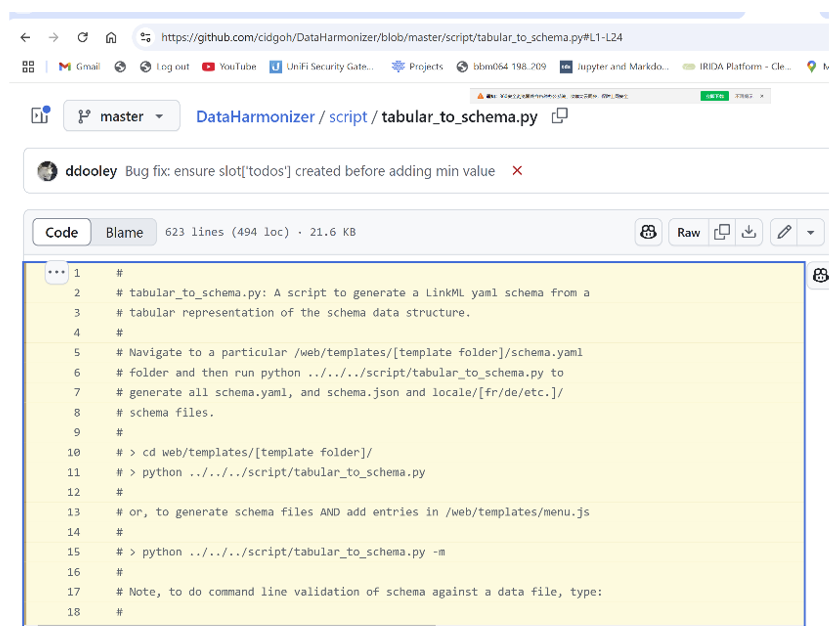Click the GitHub URL address bar
Image resolution: width=840 pixels, height=640 pixels.
point(392,37)
